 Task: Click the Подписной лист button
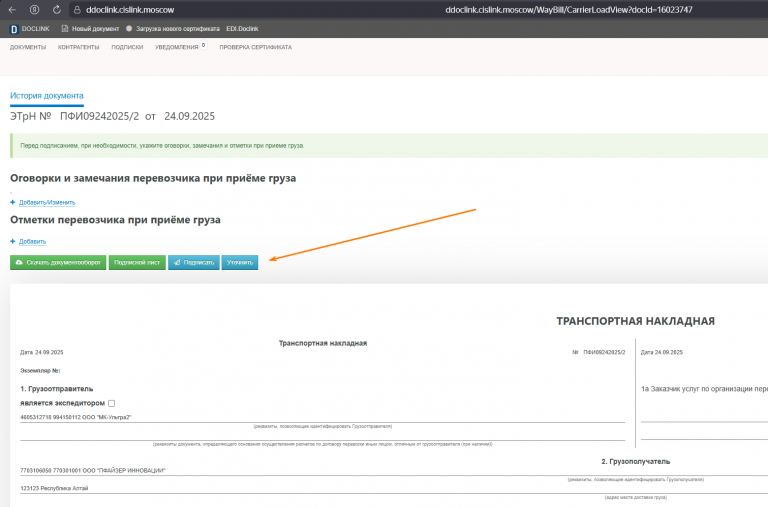coord(137,263)
